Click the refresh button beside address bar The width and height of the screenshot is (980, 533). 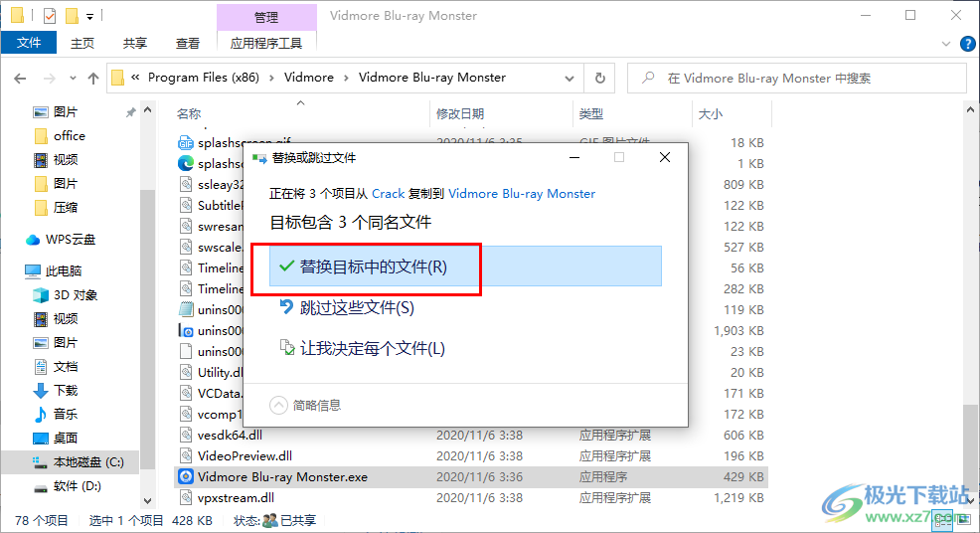tap(599, 78)
